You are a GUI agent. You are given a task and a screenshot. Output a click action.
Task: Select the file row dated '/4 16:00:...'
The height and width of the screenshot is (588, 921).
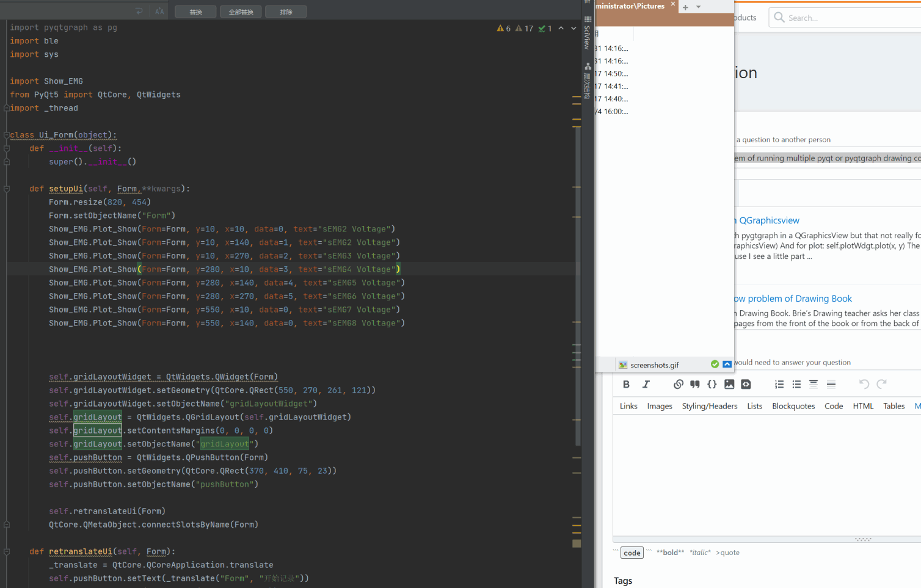point(612,111)
